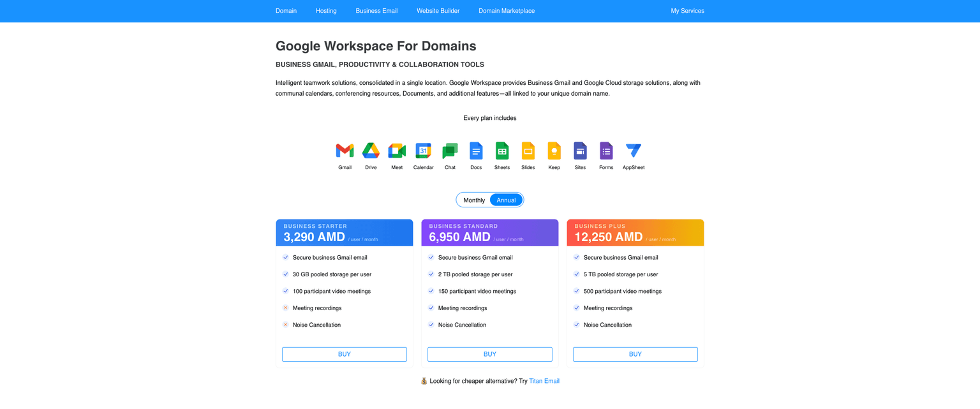Click the Business Standard header label
The image size is (980, 409).
[463, 226]
